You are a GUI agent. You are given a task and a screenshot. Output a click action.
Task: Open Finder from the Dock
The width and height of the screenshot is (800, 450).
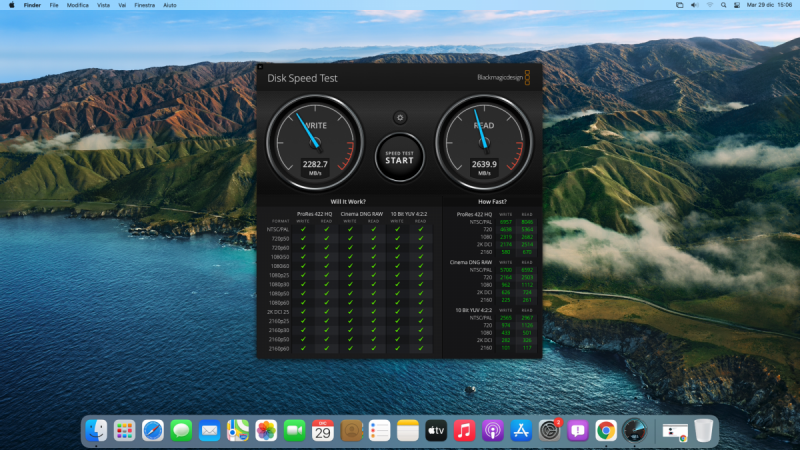coord(96,431)
